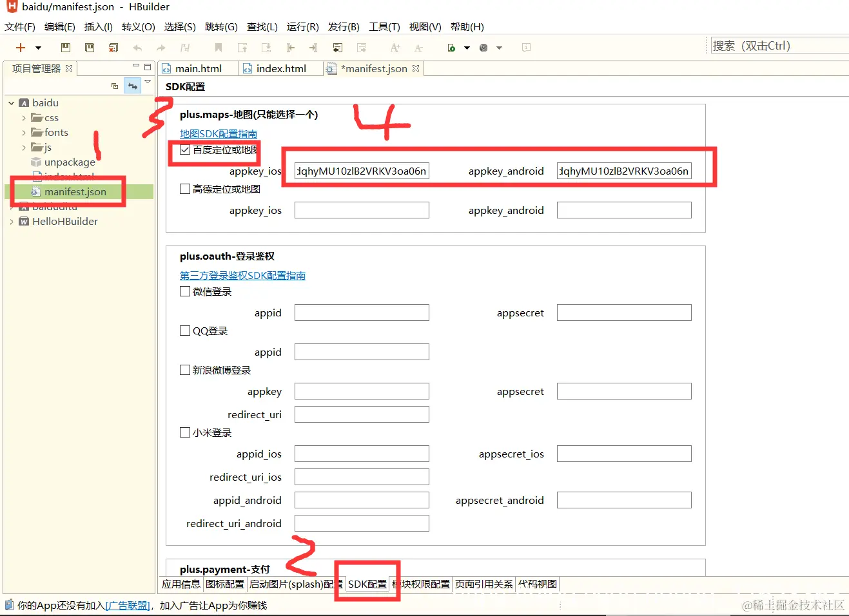Open the 文件(F) menu

[x=20, y=27]
